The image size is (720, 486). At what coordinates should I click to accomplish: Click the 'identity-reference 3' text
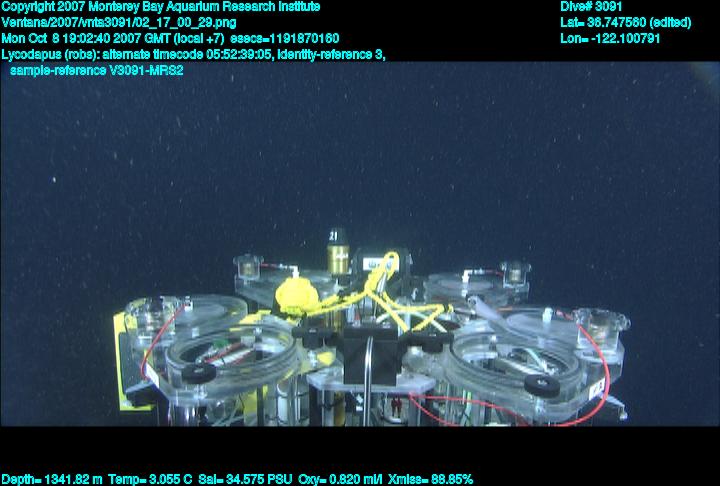(x=332, y=54)
